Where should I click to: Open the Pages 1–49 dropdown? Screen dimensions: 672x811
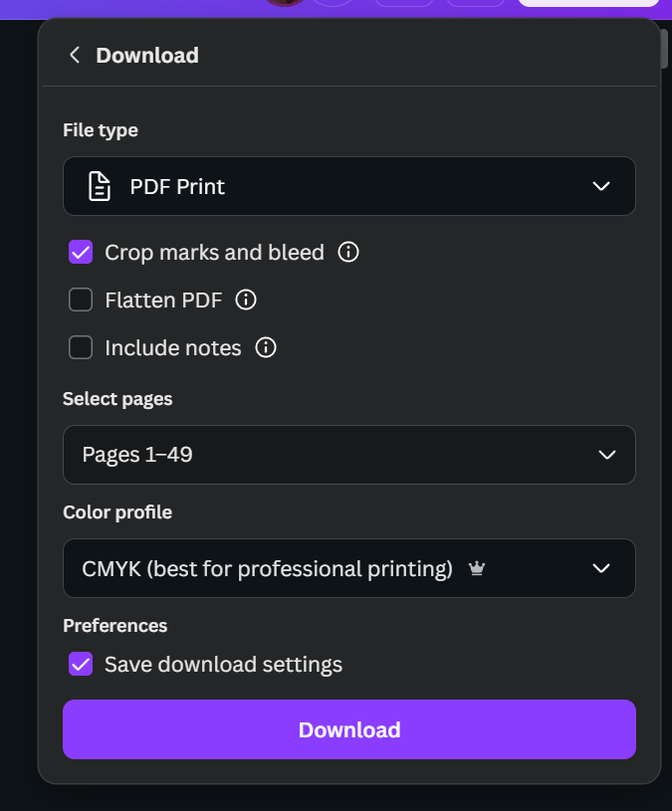348,455
